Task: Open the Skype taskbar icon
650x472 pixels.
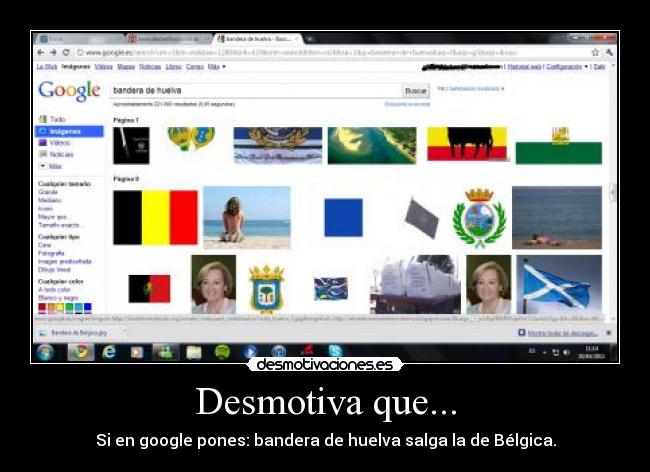Action: click(x=335, y=351)
